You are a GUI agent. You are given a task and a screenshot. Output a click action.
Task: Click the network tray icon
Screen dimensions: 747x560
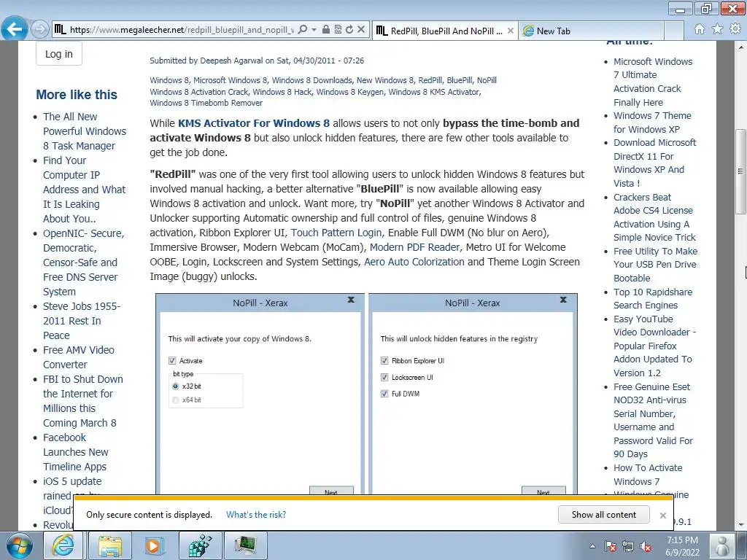tap(628, 546)
